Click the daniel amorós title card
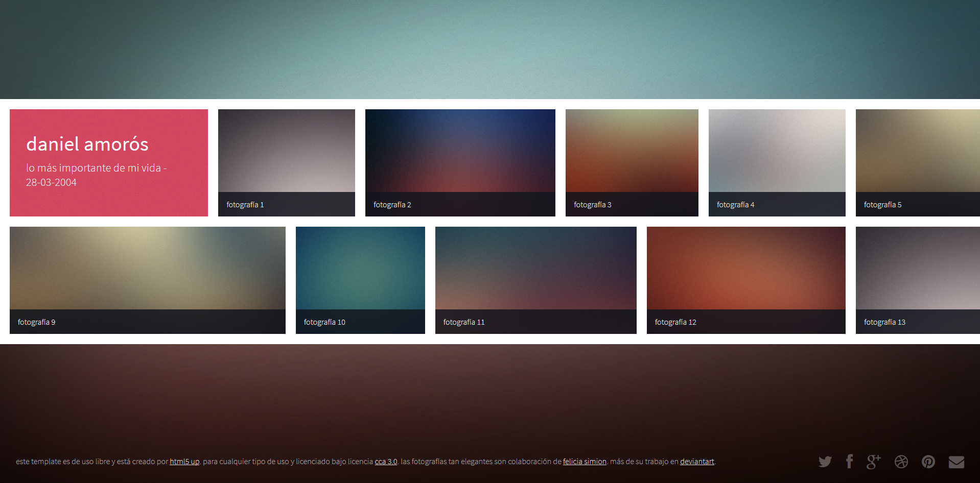Screen dimensions: 980x483 tap(108, 162)
